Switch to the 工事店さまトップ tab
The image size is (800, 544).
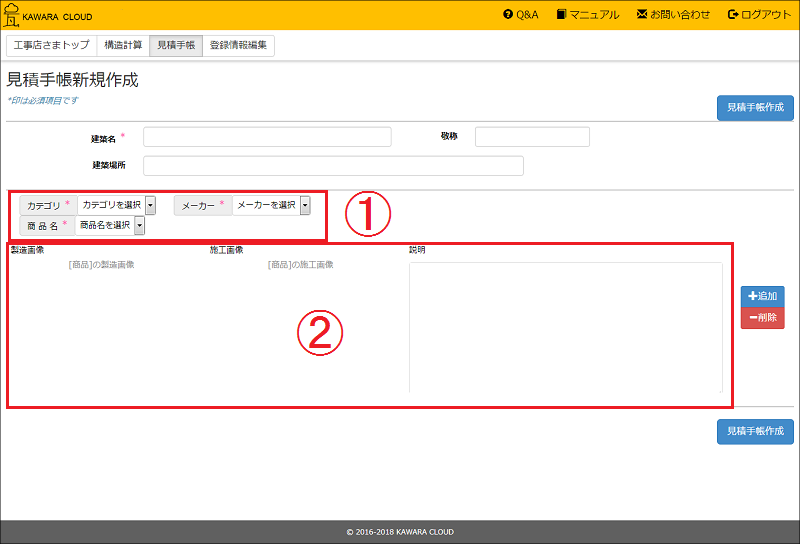click(x=51, y=46)
